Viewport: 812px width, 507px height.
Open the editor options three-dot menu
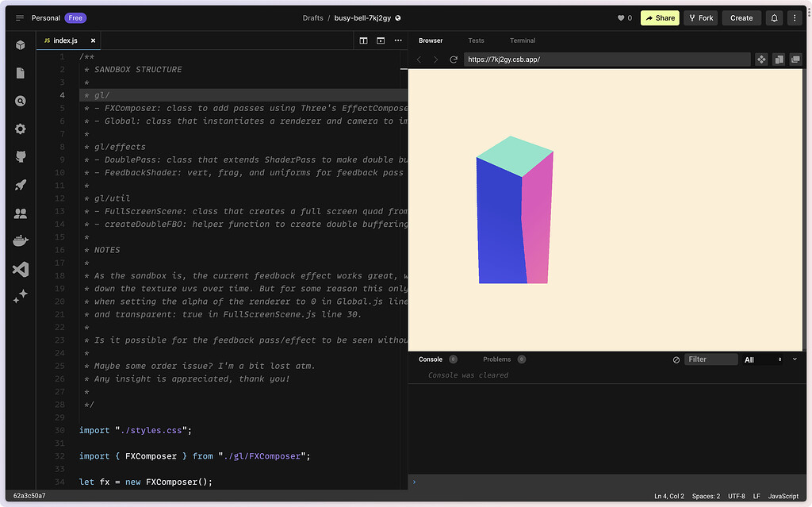397,40
